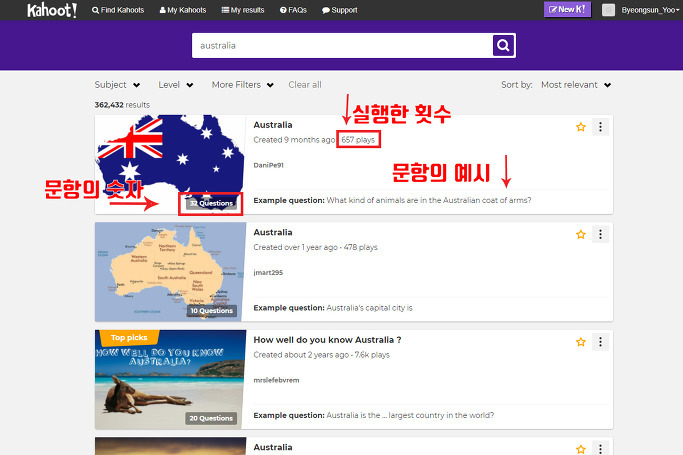Open the partially visible bottom Australia kahoot title

(273, 448)
